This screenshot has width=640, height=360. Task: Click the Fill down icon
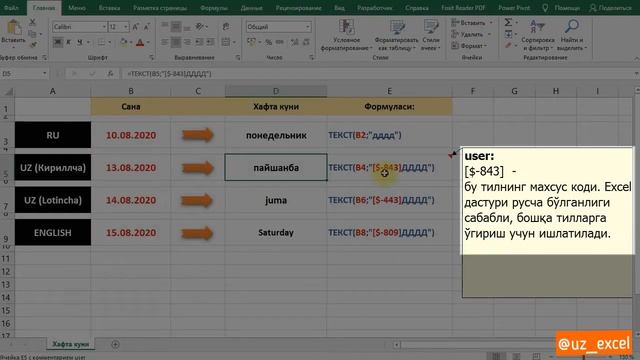tap(508, 34)
